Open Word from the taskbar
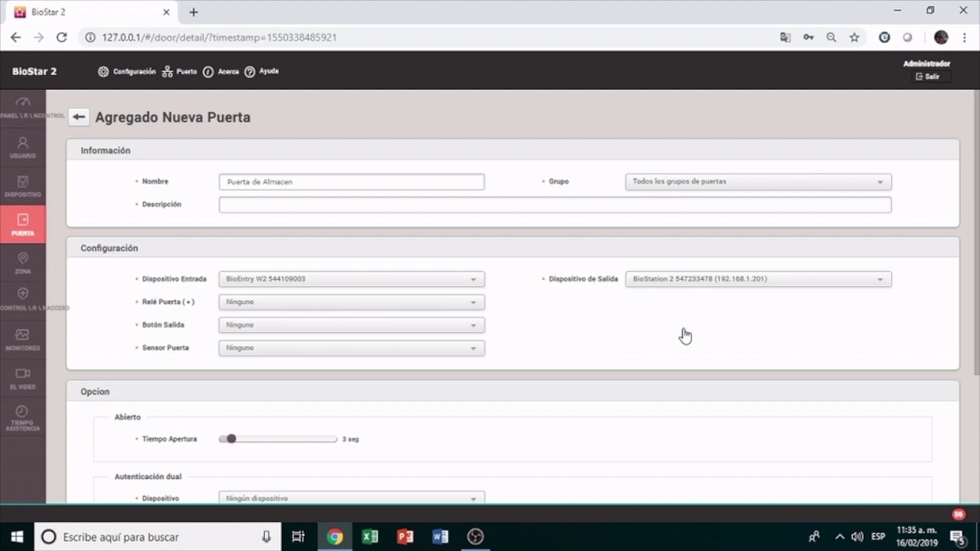The width and height of the screenshot is (980, 551). (440, 536)
